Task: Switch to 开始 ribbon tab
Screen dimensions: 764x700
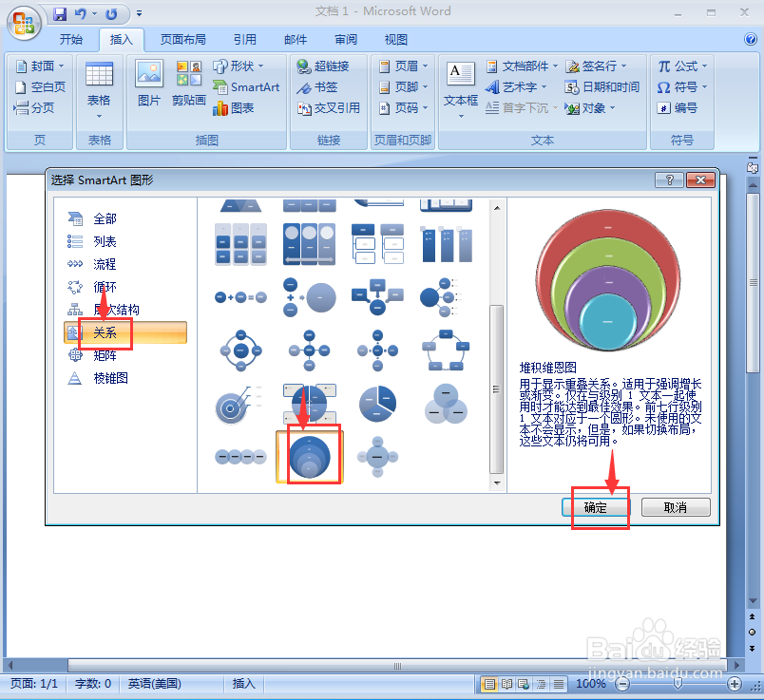Action: point(71,40)
